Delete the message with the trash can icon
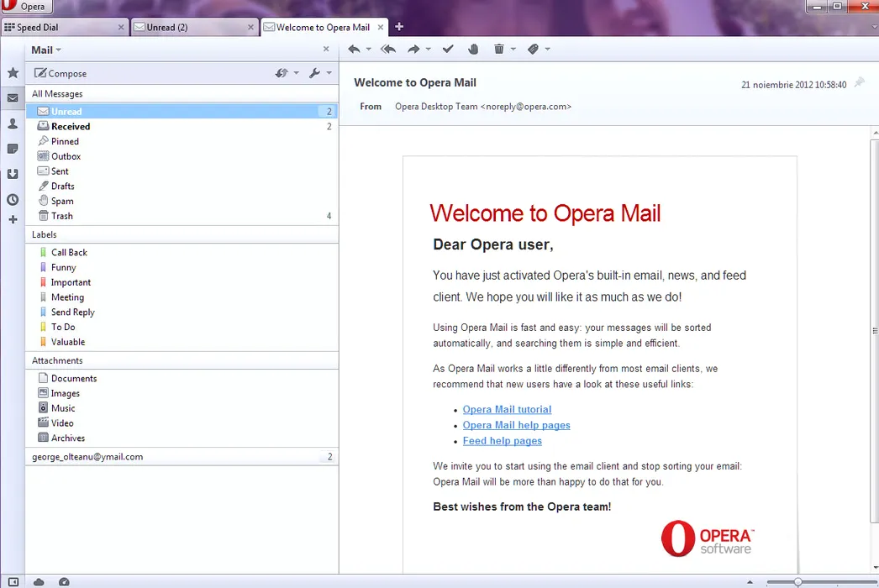Viewport: 879px width, 588px height. 499,50
